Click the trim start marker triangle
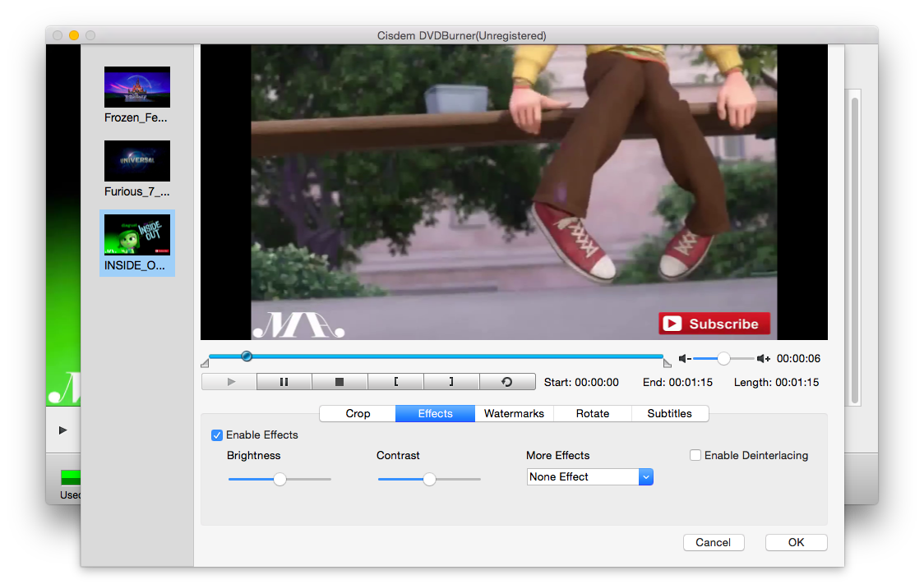924x584 pixels. click(205, 363)
